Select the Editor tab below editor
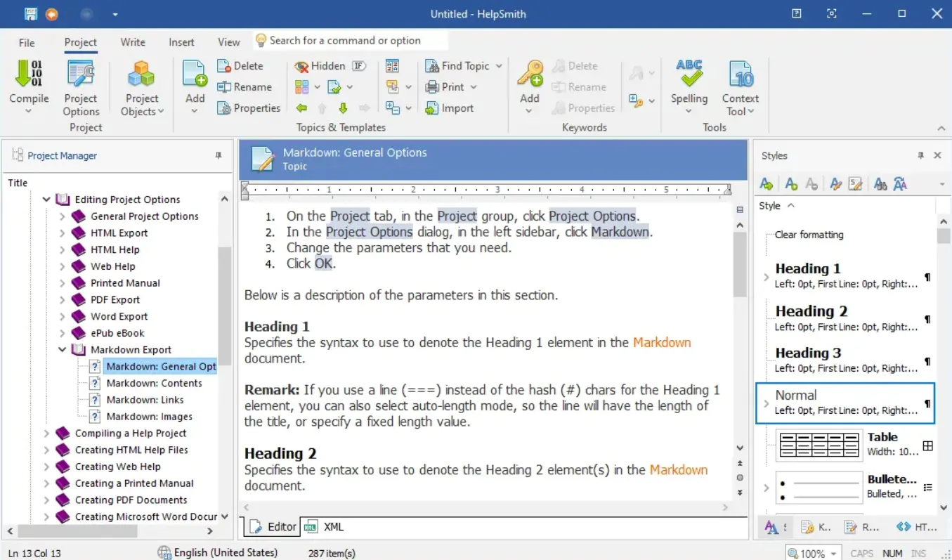Viewport: 952px width, 560px height. (273, 527)
